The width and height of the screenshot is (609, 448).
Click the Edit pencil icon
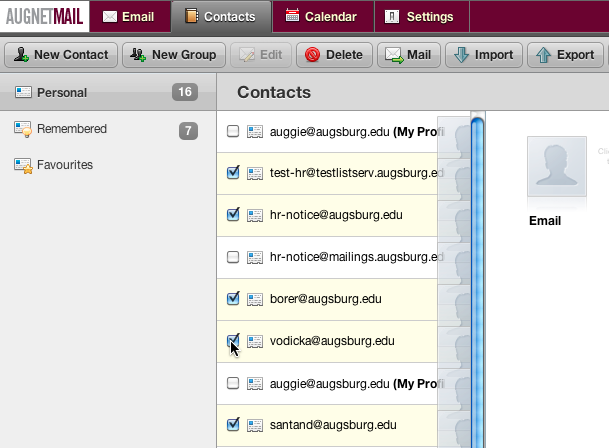pyautogui.click(x=247, y=55)
